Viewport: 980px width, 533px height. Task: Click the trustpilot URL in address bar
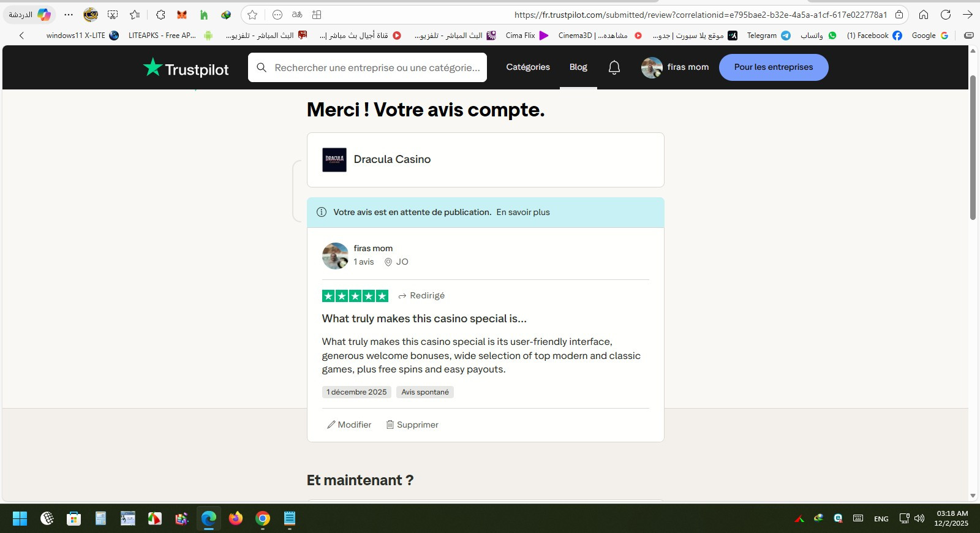(x=701, y=15)
